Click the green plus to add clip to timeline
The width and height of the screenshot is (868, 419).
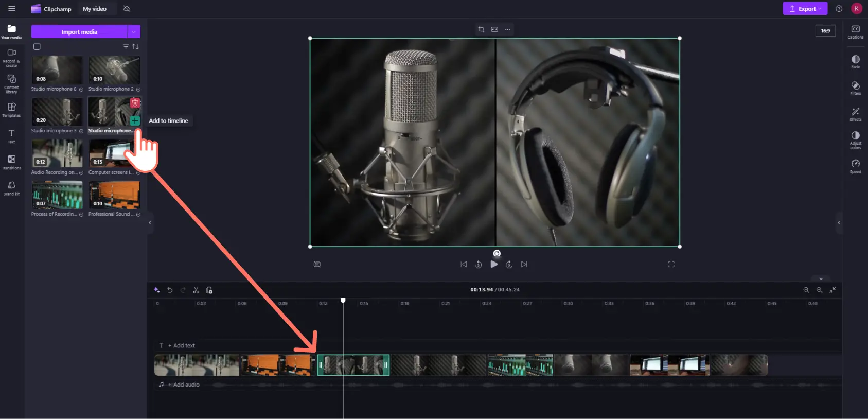coord(135,120)
